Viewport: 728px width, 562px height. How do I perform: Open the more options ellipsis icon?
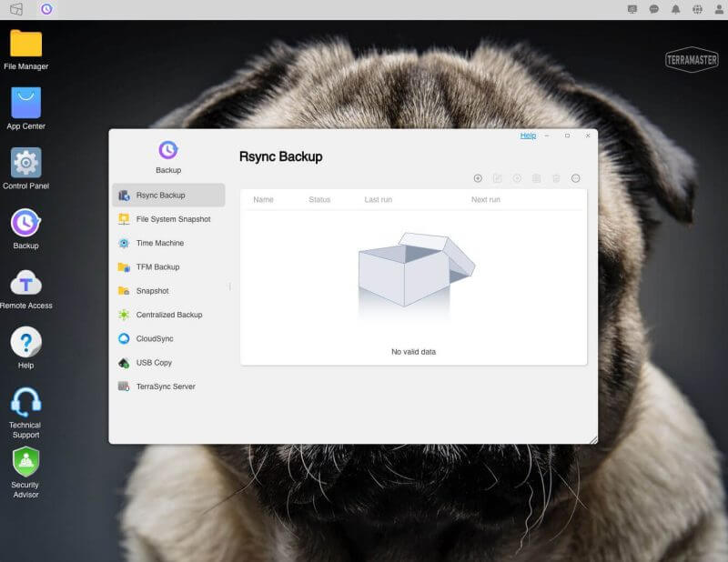pyautogui.click(x=575, y=178)
